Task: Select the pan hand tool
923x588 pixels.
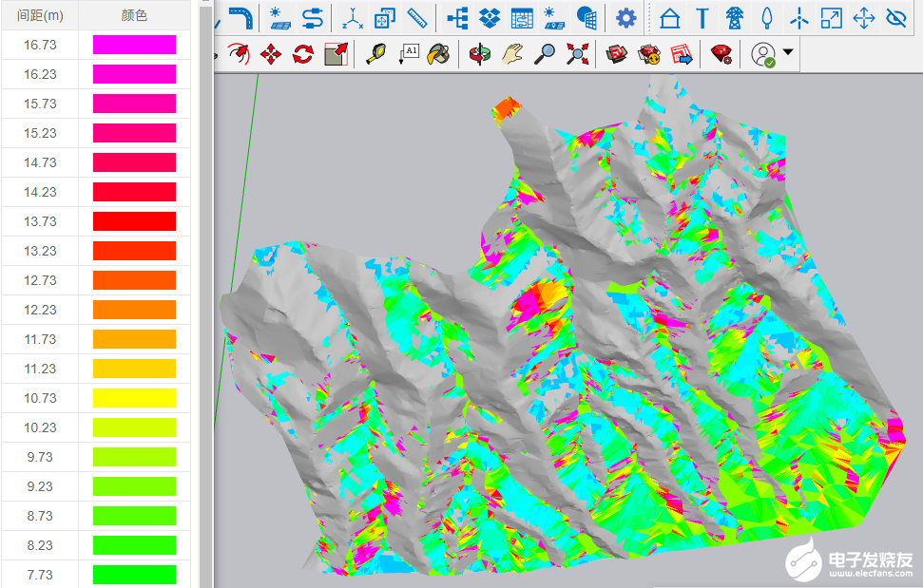Action: pyautogui.click(x=513, y=54)
